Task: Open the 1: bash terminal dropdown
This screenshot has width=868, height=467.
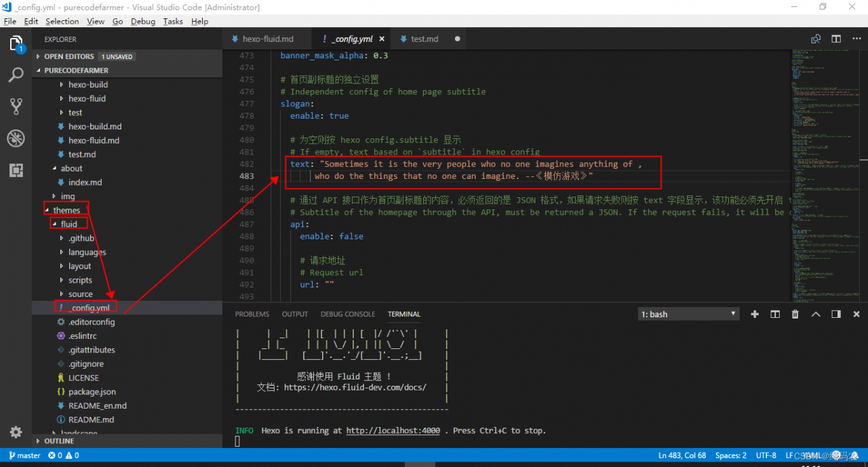Action: (x=689, y=314)
